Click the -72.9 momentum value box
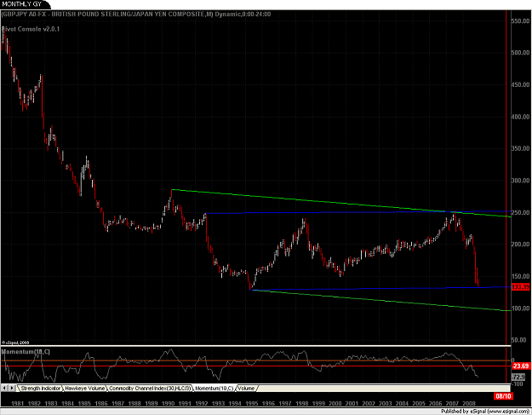 click(x=518, y=377)
